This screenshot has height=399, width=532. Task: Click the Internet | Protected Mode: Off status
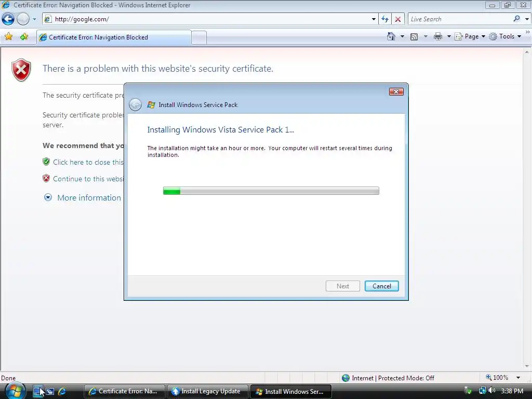[388, 378]
